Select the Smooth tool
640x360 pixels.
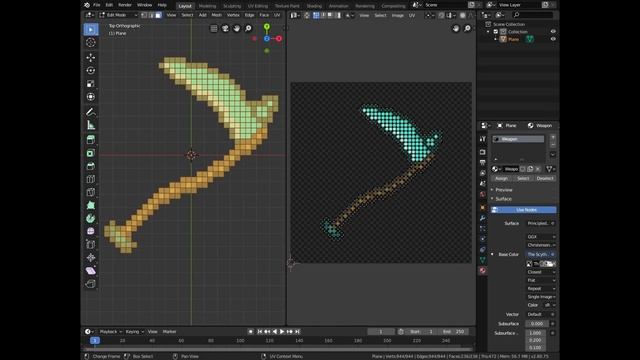pos(91,231)
